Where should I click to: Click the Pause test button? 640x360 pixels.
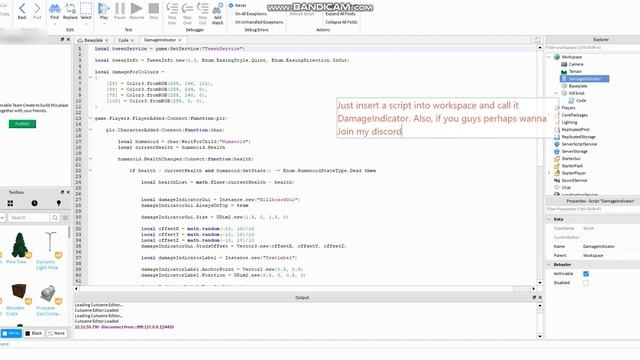point(120,11)
